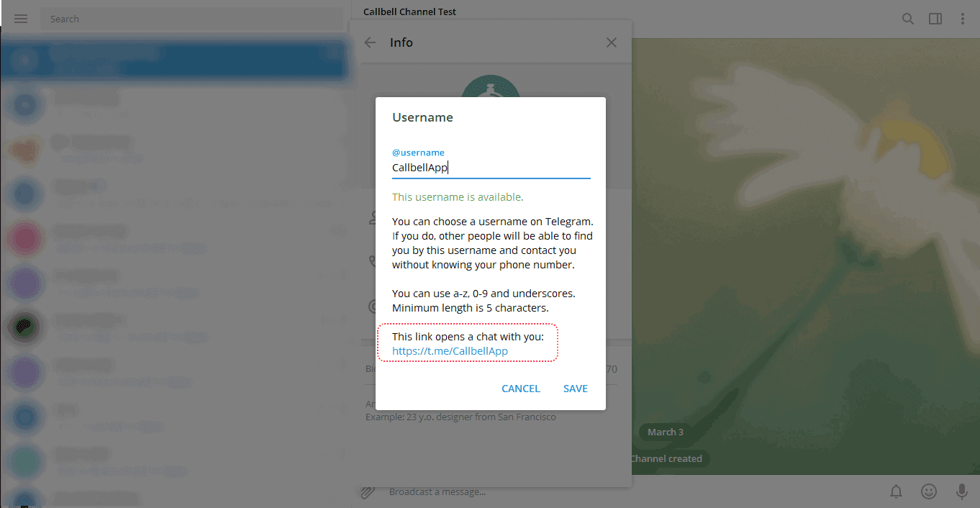Close the Info panel with X
This screenshot has width=980, height=508.
coord(612,42)
